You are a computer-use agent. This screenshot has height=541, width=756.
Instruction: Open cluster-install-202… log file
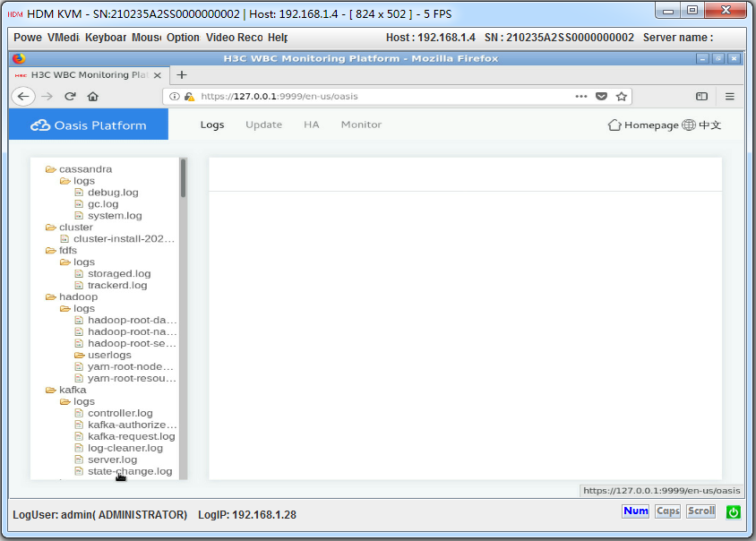click(x=124, y=238)
